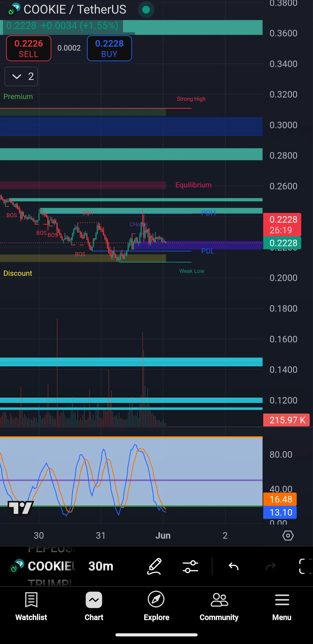Click the orange 16.48 stochastic value label
This screenshot has width=313, height=644.
click(280, 499)
